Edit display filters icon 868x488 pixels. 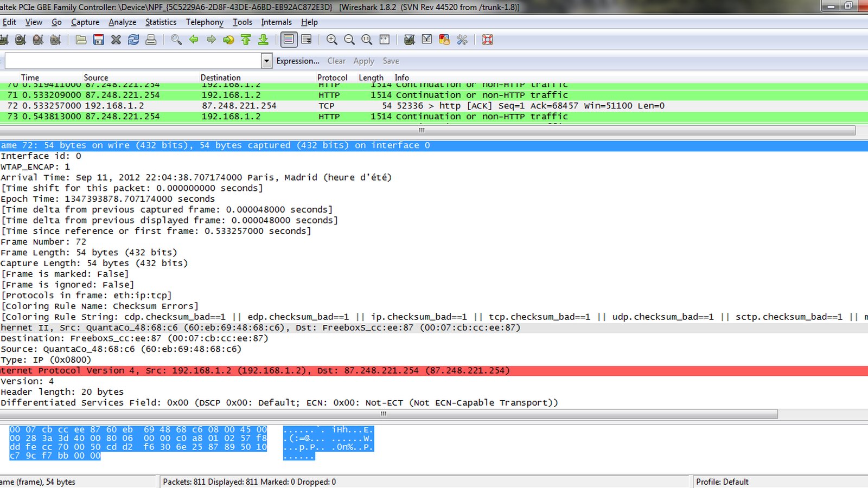pos(427,40)
